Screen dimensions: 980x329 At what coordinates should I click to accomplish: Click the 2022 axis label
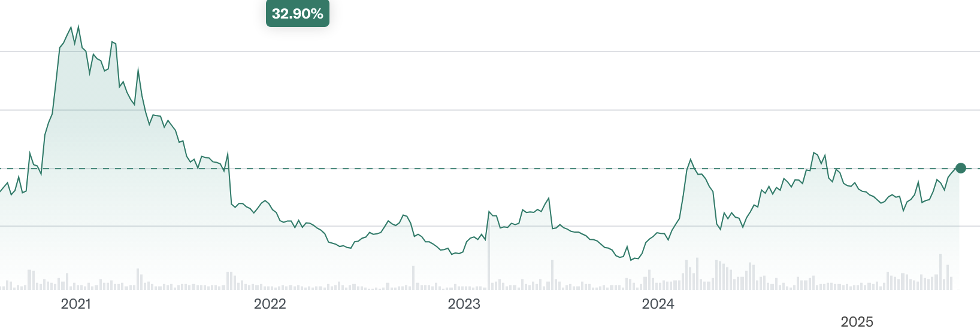pos(270,304)
